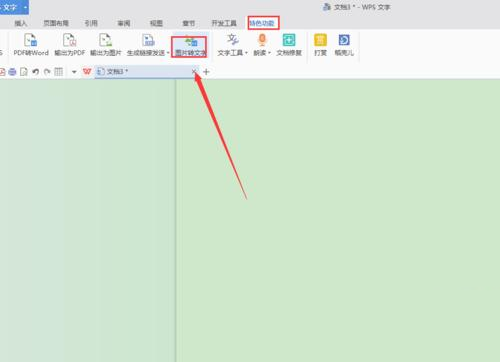500x362 pixels.
Task: Click the print icon in quick toolbar
Action: [12, 72]
